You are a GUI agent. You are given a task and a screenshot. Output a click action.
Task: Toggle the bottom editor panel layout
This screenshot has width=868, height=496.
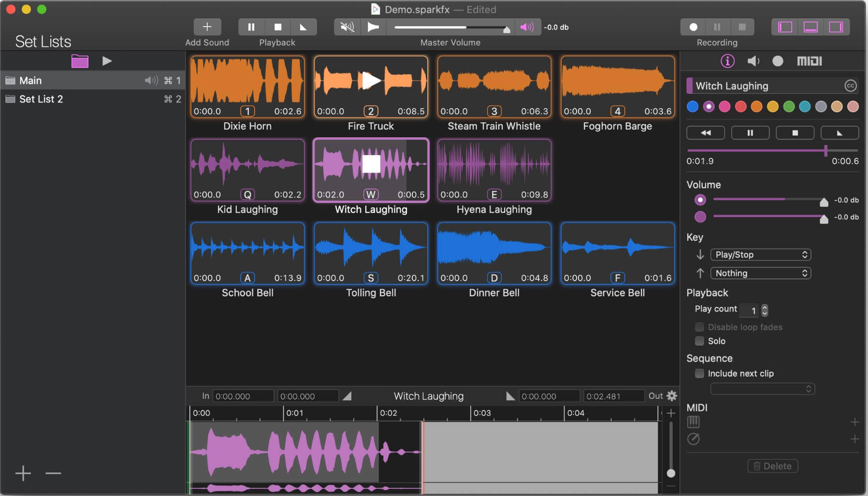click(810, 27)
